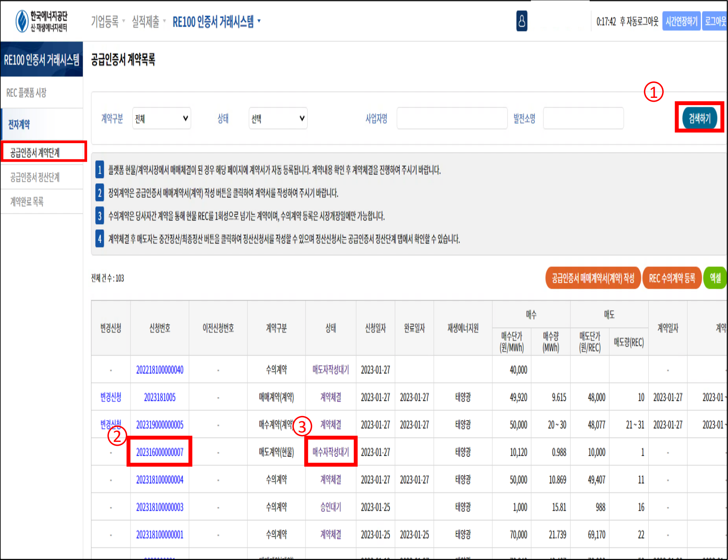Image resolution: width=728 pixels, height=560 pixels.
Task: Click the REC 수의계약 등록 button
Action: [672, 278]
